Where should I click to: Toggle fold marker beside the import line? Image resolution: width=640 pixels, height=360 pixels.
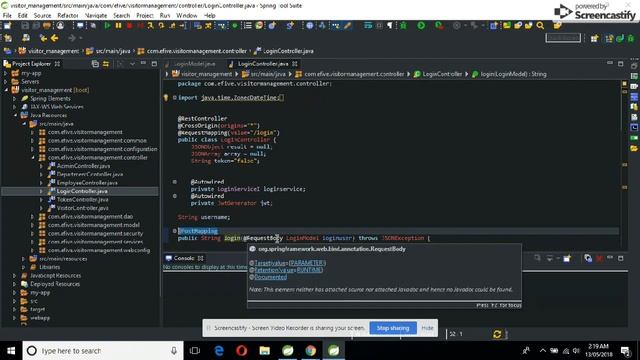tap(175, 98)
